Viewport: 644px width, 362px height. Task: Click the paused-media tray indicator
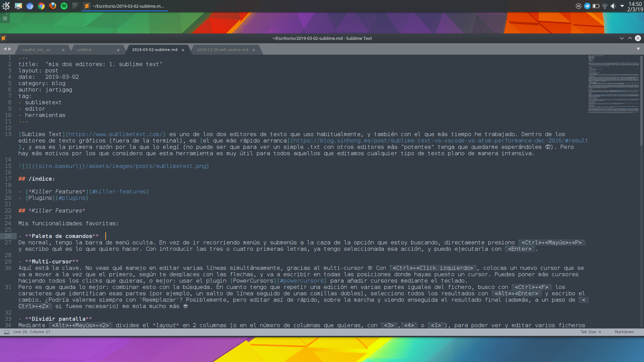point(579,6)
